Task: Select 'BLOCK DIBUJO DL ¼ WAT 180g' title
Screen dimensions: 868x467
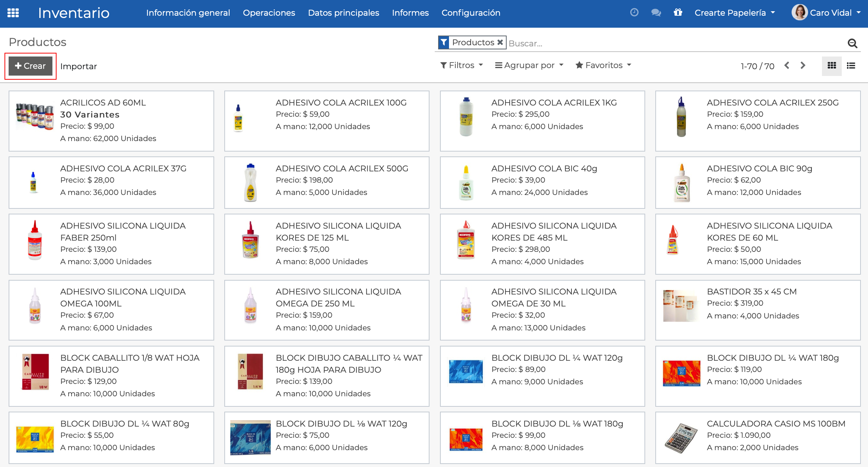Action: click(x=773, y=358)
